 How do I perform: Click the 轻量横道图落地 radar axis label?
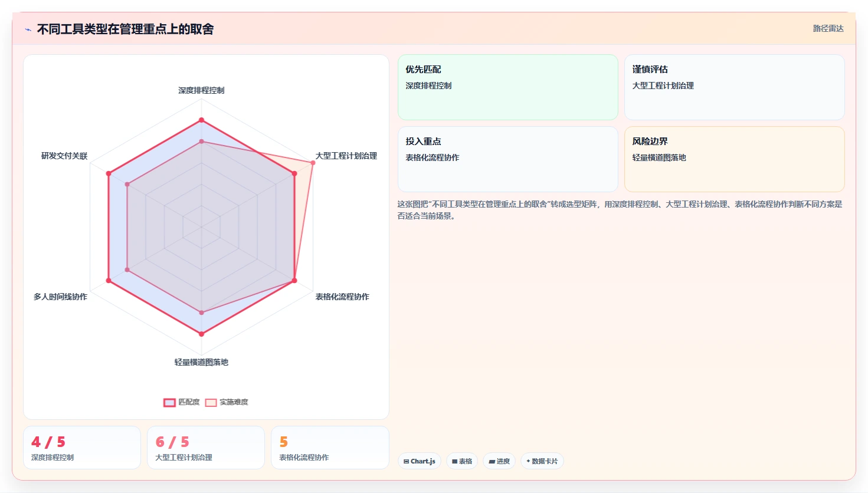pyautogui.click(x=201, y=362)
